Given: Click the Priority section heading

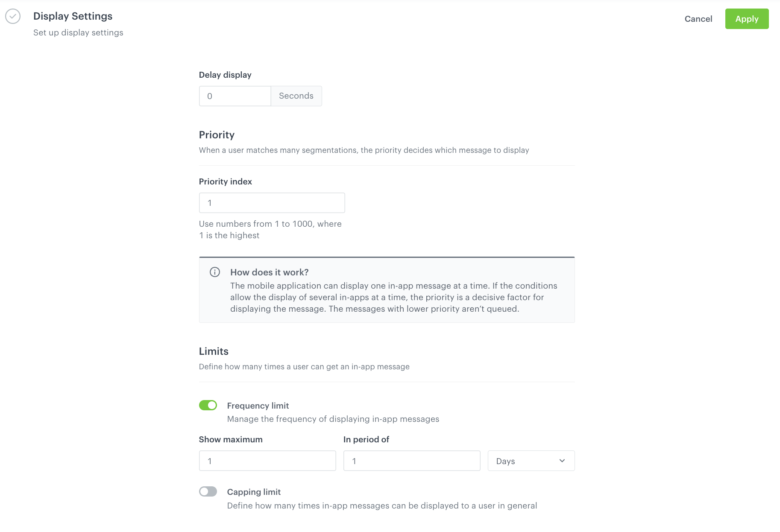Looking at the screenshot, I should (217, 134).
